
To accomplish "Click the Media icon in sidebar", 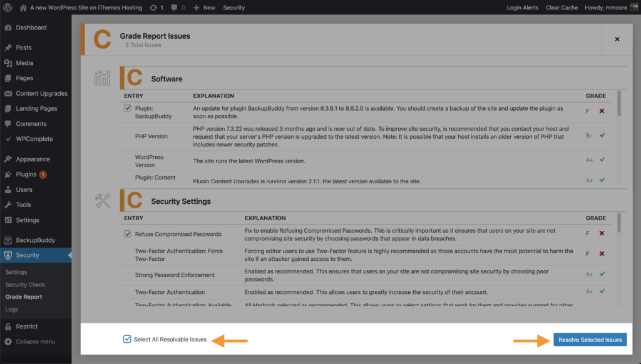I will tap(8, 63).
